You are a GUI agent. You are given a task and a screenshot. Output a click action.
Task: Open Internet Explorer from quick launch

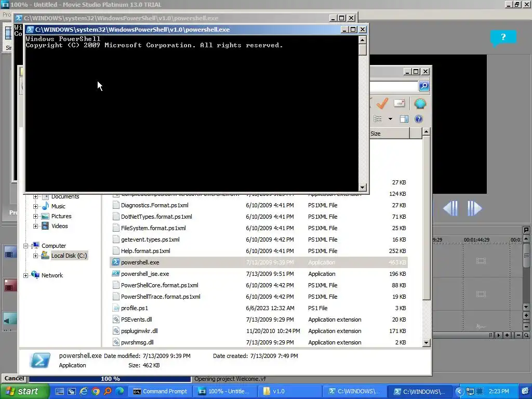tap(84, 391)
